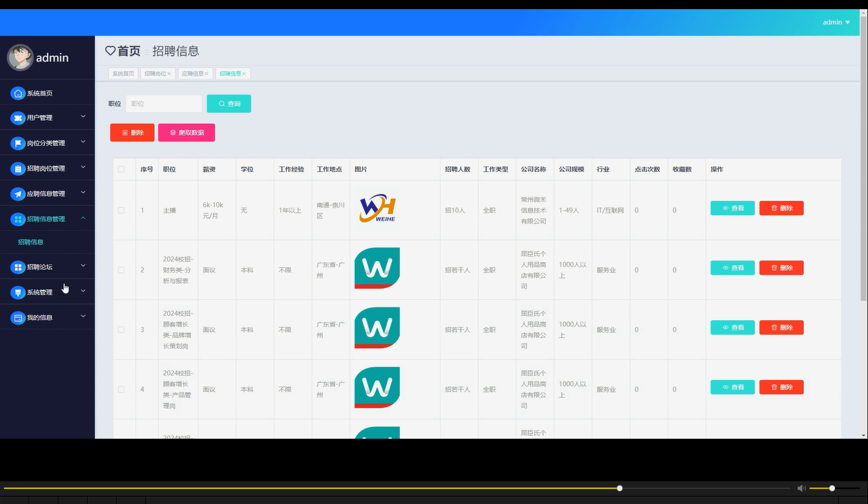The width and height of the screenshot is (868, 504).
Task: Expand the 岗位分类管理 menu chevron
Action: click(83, 141)
